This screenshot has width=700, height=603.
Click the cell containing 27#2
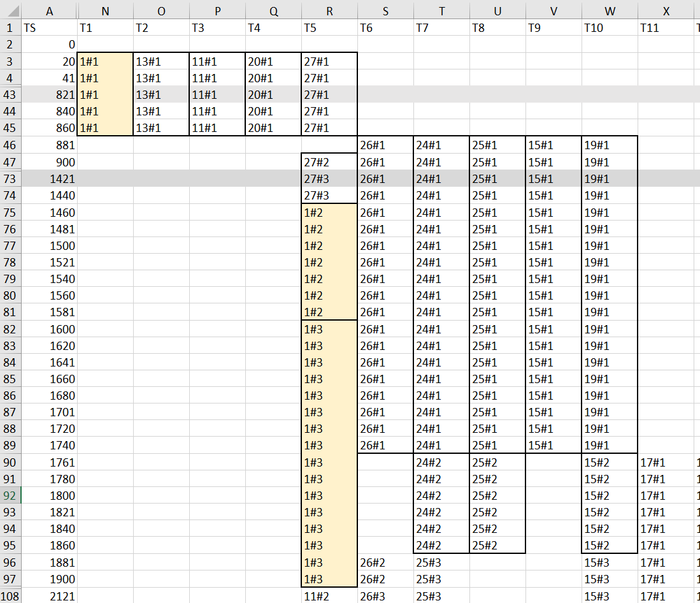[329, 163]
